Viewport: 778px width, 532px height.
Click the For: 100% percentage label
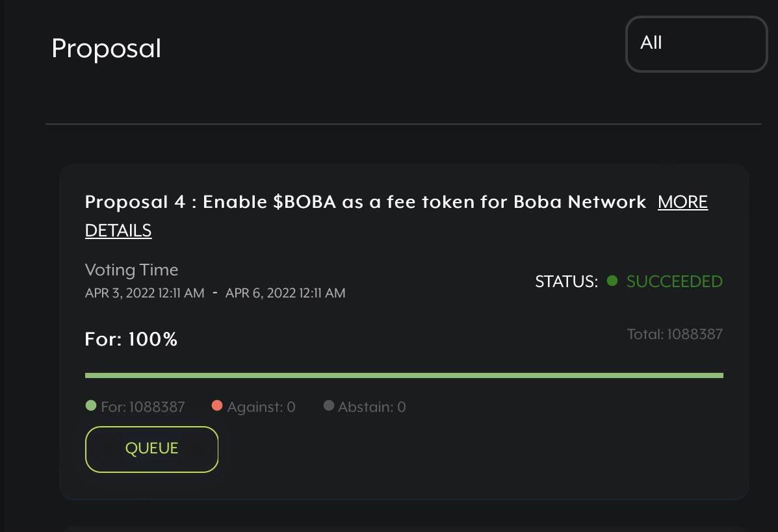(130, 338)
